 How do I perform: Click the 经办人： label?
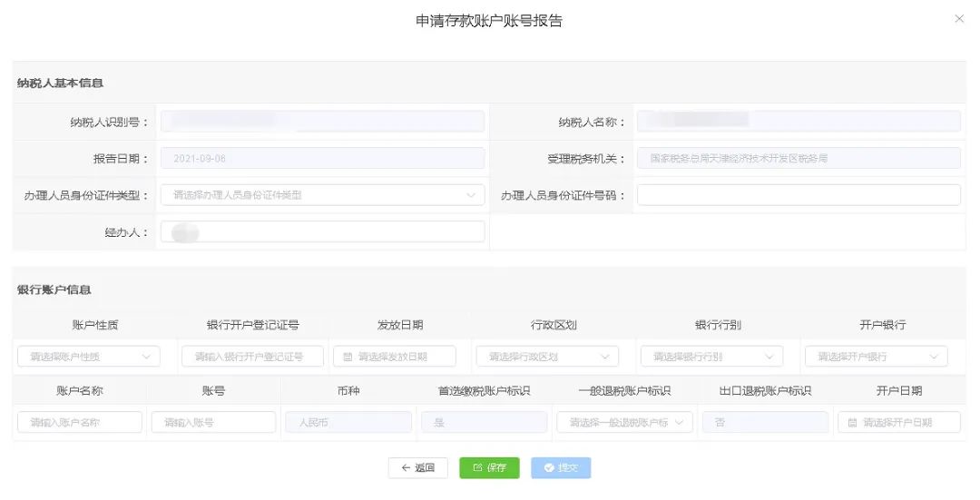pyautogui.click(x=127, y=232)
